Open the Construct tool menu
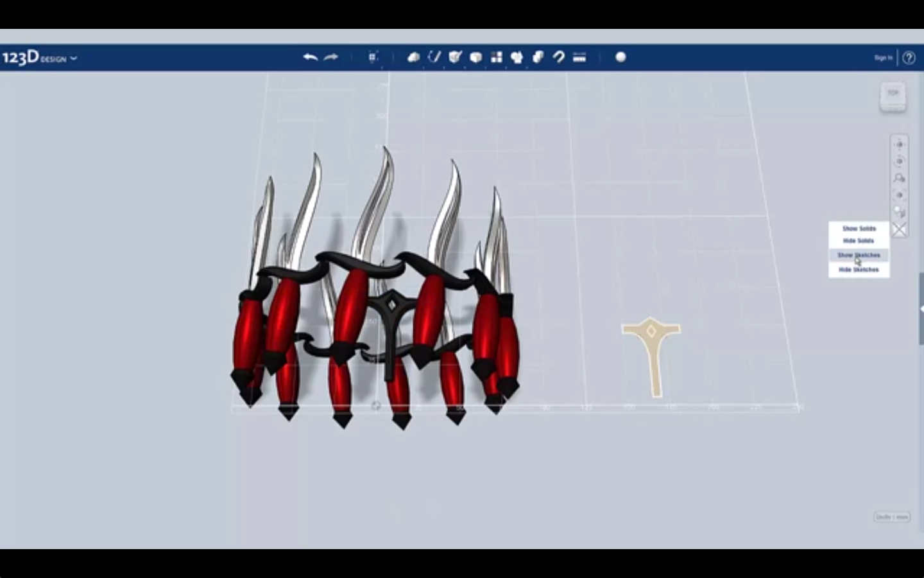This screenshot has height=578, width=924. click(455, 57)
